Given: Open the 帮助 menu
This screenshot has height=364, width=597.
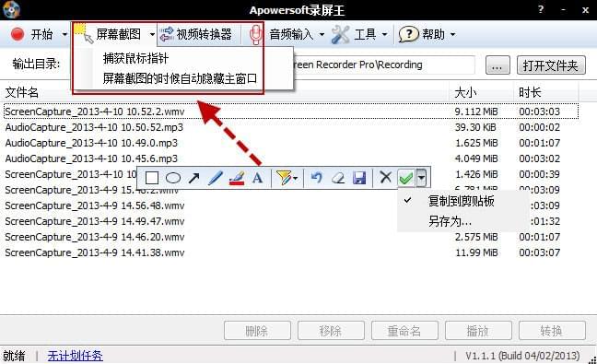Looking at the screenshot, I should pos(427,34).
